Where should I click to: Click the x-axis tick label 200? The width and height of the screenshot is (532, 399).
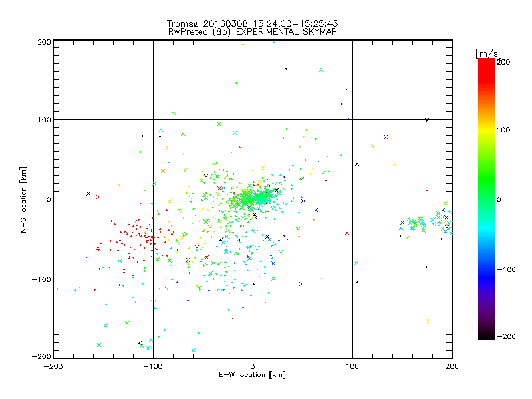452,366
